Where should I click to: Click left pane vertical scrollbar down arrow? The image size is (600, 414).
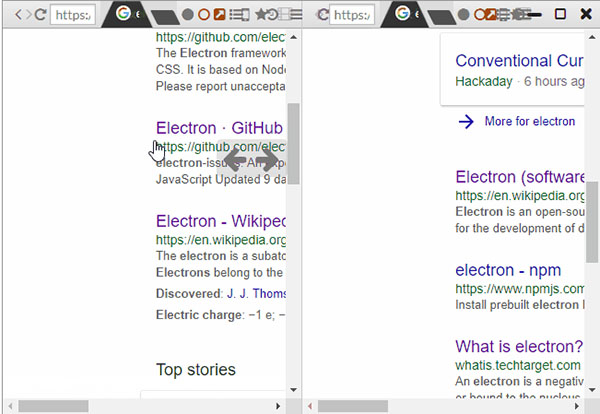[293, 390]
